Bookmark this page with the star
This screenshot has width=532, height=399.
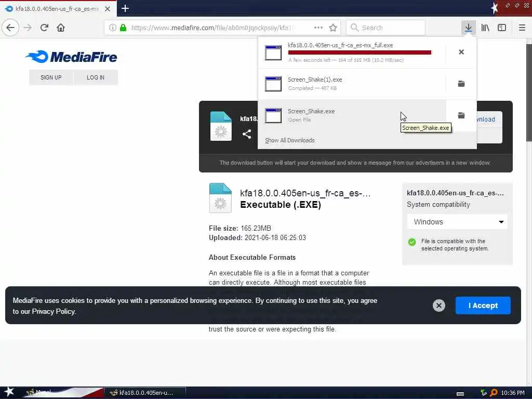click(x=333, y=28)
